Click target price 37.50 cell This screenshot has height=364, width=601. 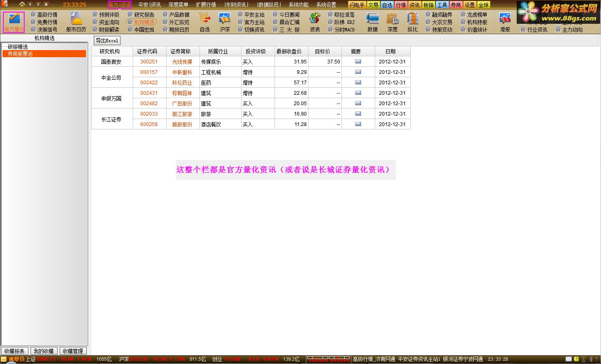(325, 61)
